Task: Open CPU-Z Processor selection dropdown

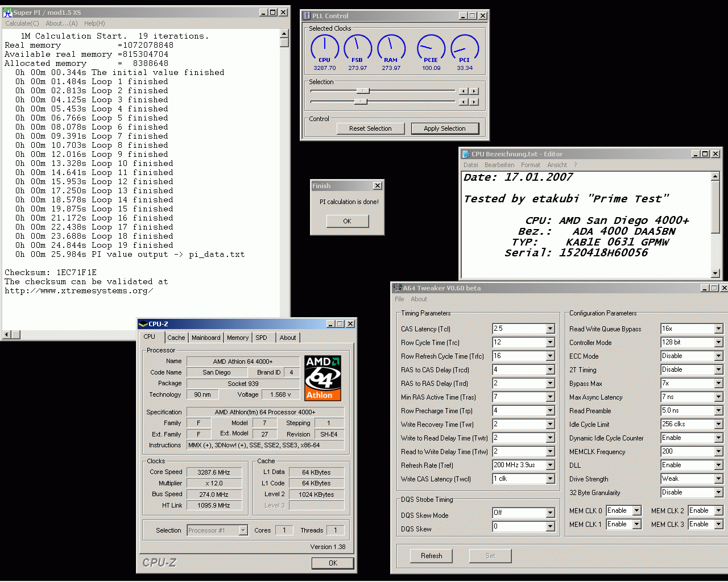Action: click(x=243, y=530)
